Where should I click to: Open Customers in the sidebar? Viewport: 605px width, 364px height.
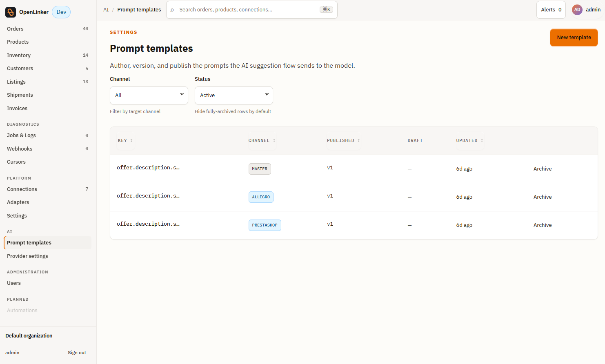(47, 69)
